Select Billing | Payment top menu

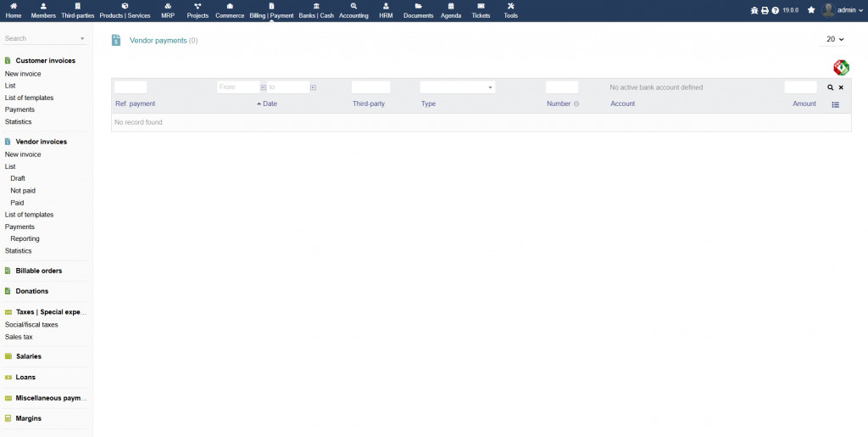[271, 11]
